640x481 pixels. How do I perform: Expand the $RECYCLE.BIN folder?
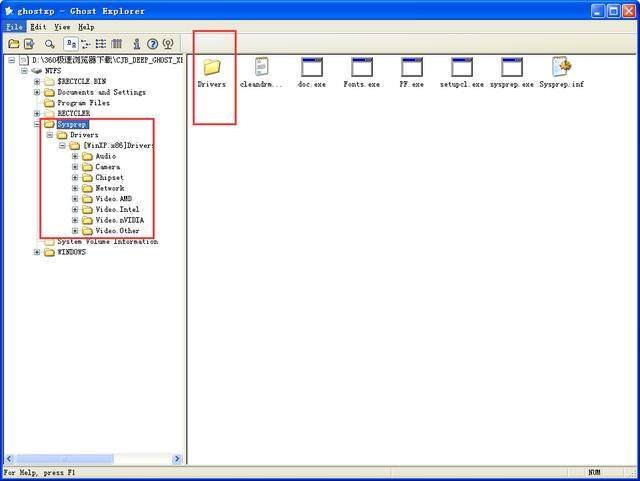pos(37,82)
